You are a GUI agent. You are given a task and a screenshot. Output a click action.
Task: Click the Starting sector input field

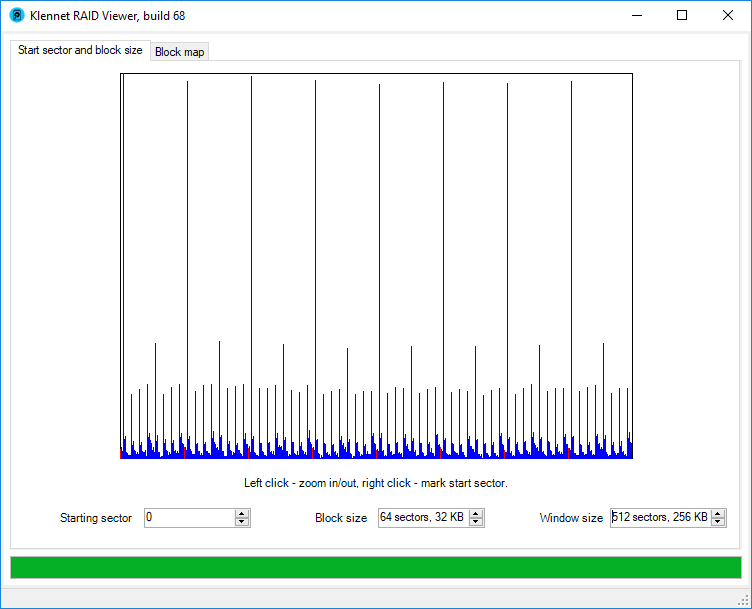click(x=190, y=517)
